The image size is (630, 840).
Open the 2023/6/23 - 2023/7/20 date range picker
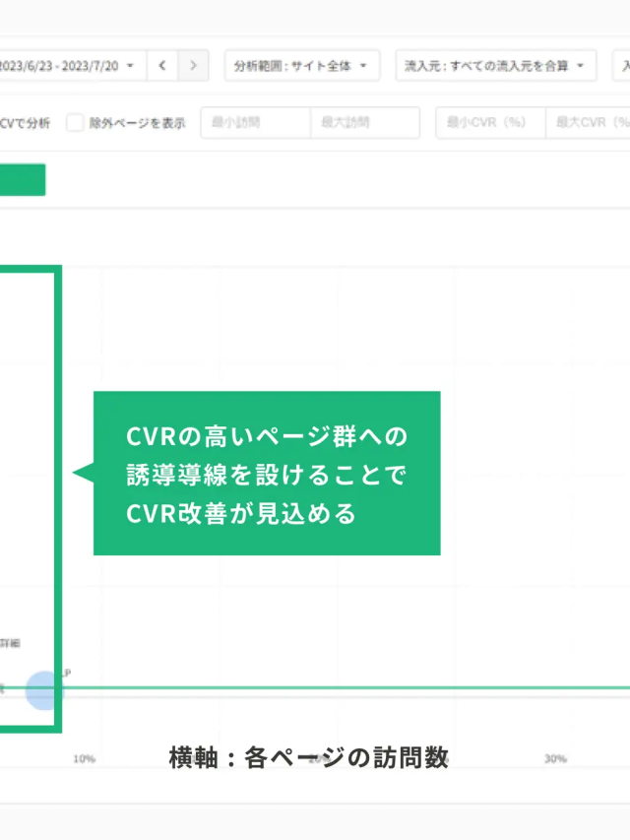point(69,66)
